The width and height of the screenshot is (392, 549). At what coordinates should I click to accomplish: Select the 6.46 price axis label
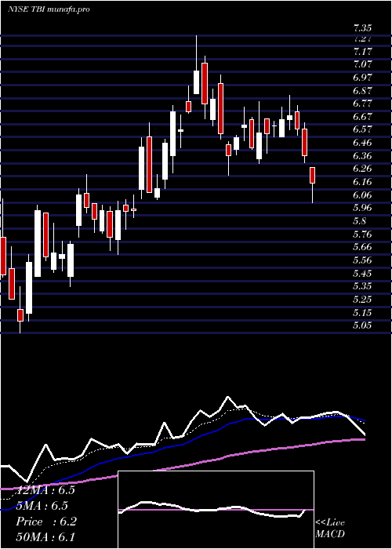pyautogui.click(x=362, y=143)
